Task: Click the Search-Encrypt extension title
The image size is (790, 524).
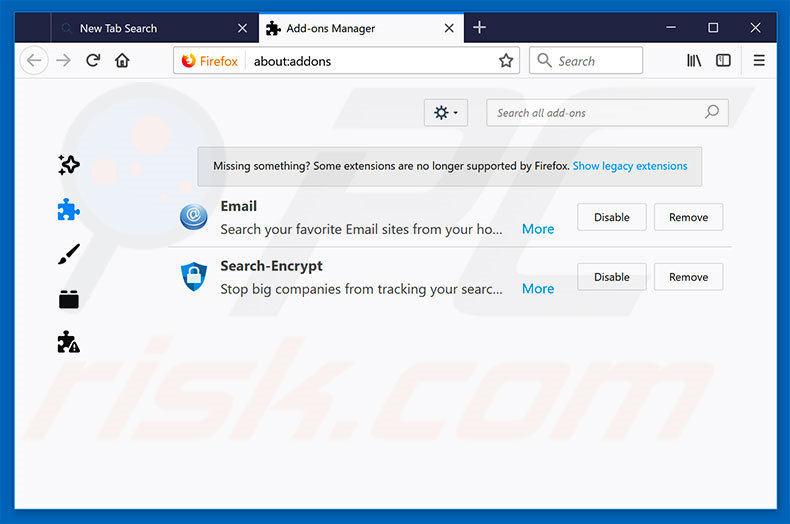Action: click(x=271, y=266)
